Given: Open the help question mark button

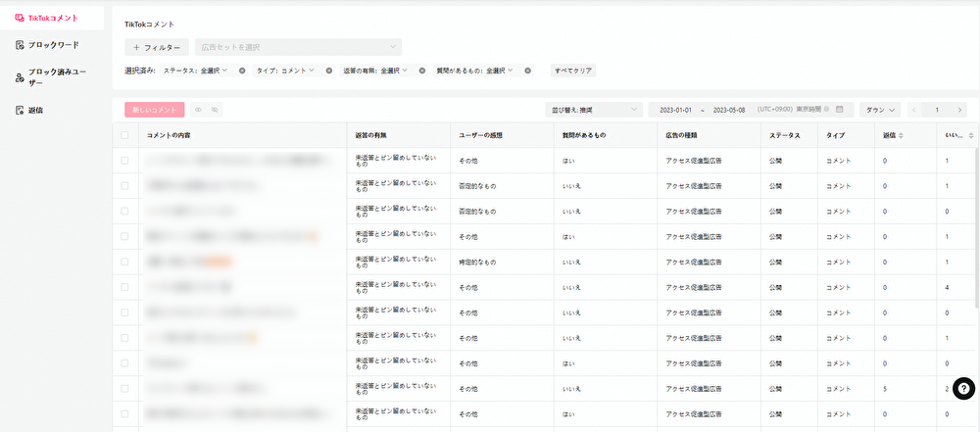Looking at the screenshot, I should tap(962, 389).
